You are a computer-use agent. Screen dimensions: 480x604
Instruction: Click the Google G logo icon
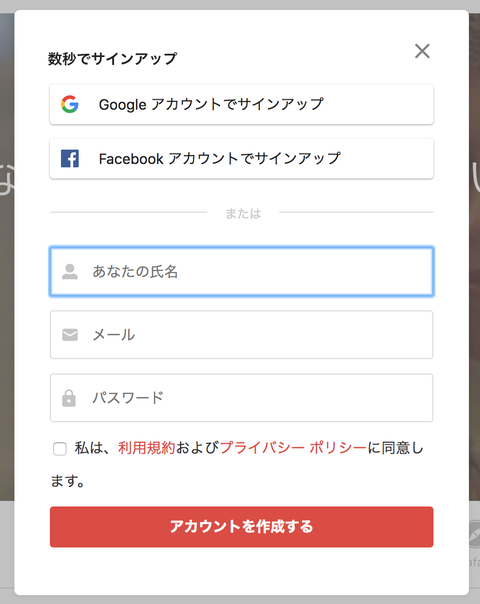coord(70,104)
